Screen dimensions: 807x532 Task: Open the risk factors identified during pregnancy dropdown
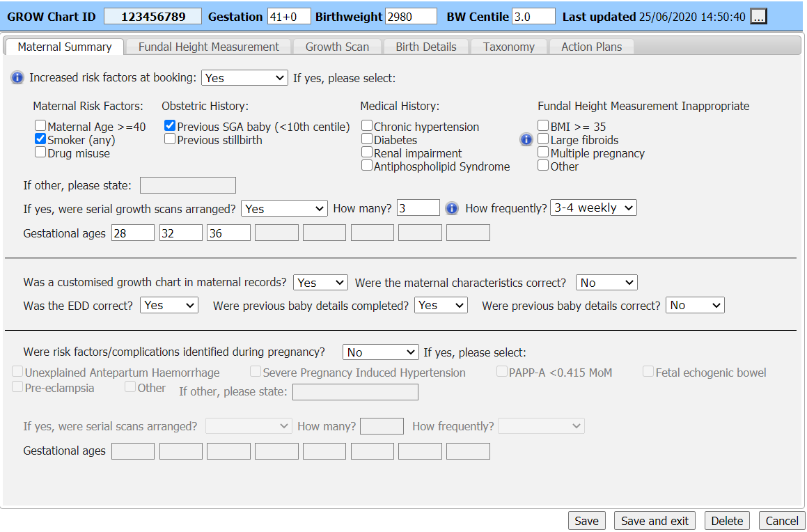(380, 352)
